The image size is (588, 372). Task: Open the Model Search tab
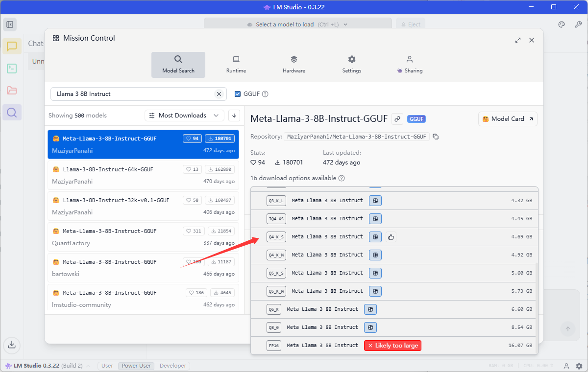[x=178, y=65]
